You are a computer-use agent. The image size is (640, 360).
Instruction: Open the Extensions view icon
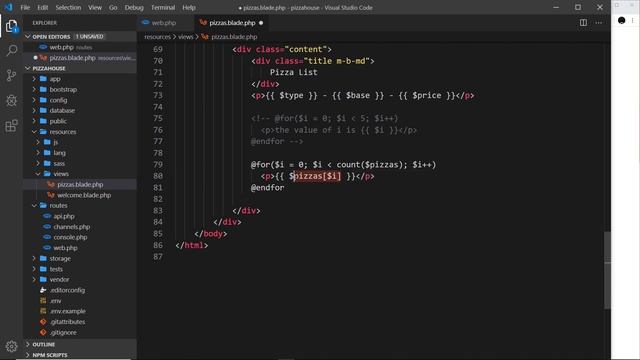(11, 125)
